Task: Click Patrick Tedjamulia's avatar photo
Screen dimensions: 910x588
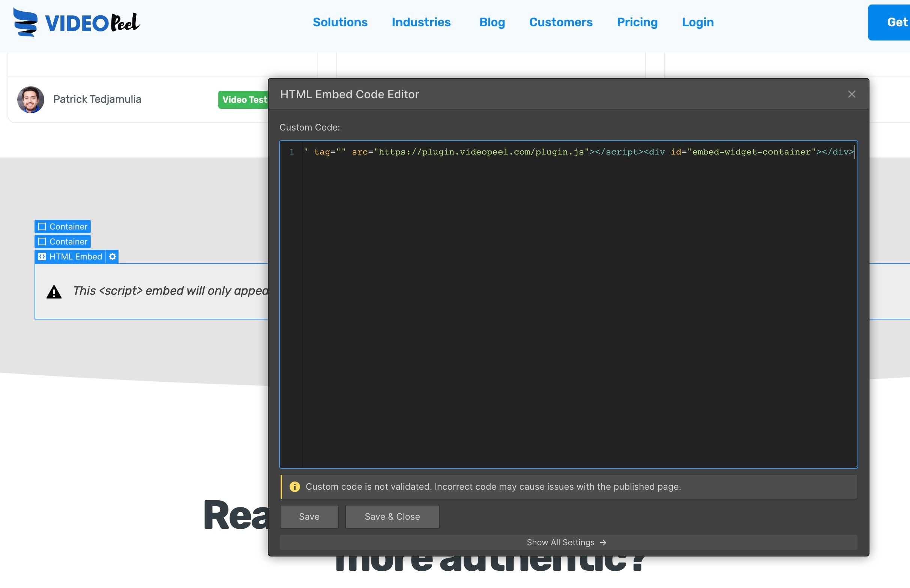Action: (30, 100)
